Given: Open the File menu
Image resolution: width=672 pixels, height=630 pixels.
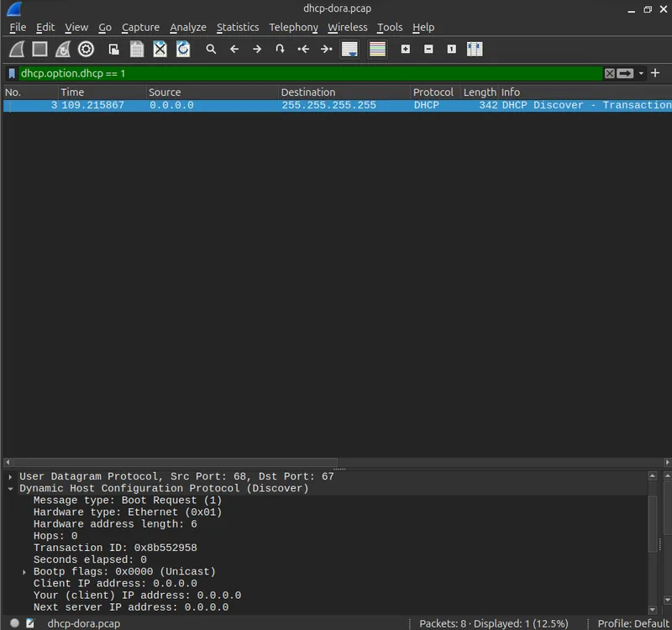Looking at the screenshot, I should point(18,28).
